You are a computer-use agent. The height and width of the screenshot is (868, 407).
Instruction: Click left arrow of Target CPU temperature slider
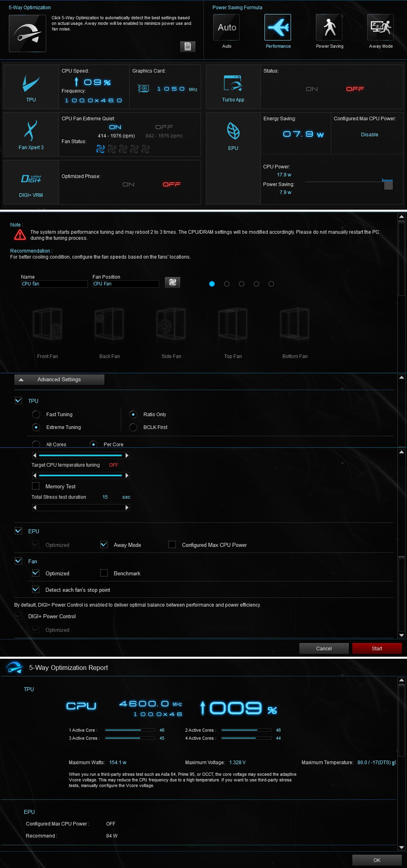35,475
